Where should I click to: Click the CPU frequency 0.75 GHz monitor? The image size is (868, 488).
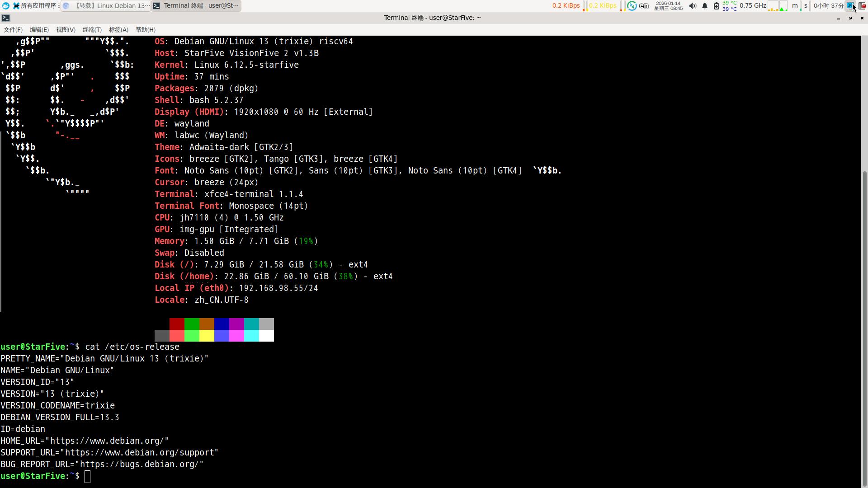point(753,6)
